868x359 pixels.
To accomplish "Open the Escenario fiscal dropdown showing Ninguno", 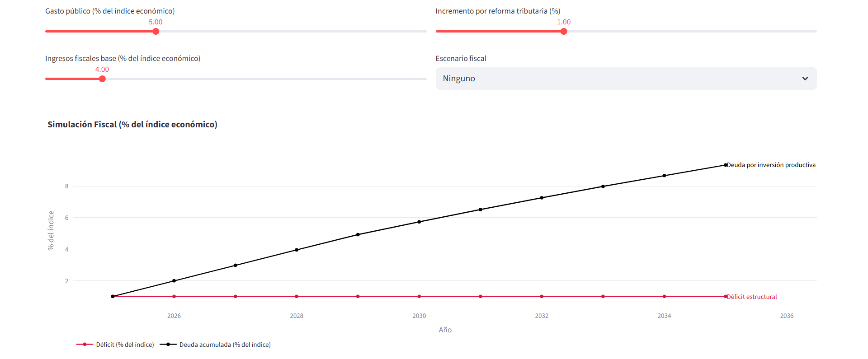I will (x=619, y=79).
